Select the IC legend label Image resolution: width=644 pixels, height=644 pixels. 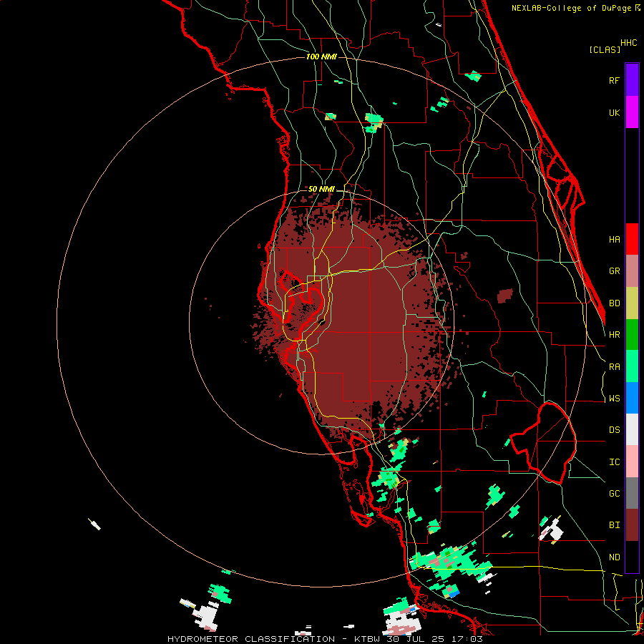point(614,462)
